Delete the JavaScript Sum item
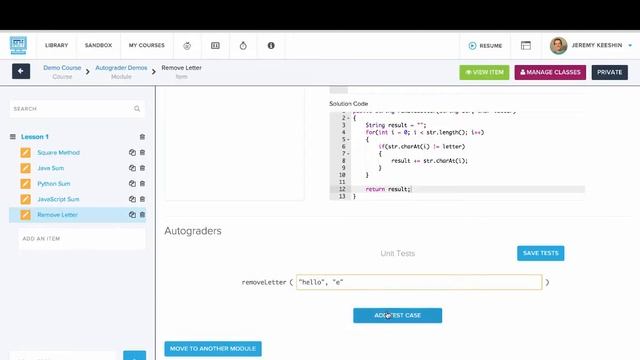640x360 pixels. [x=142, y=199]
